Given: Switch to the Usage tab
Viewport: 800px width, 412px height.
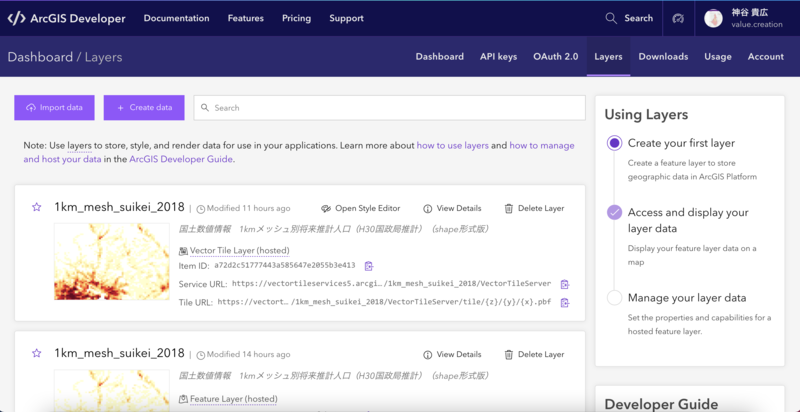Looking at the screenshot, I should pos(718,57).
